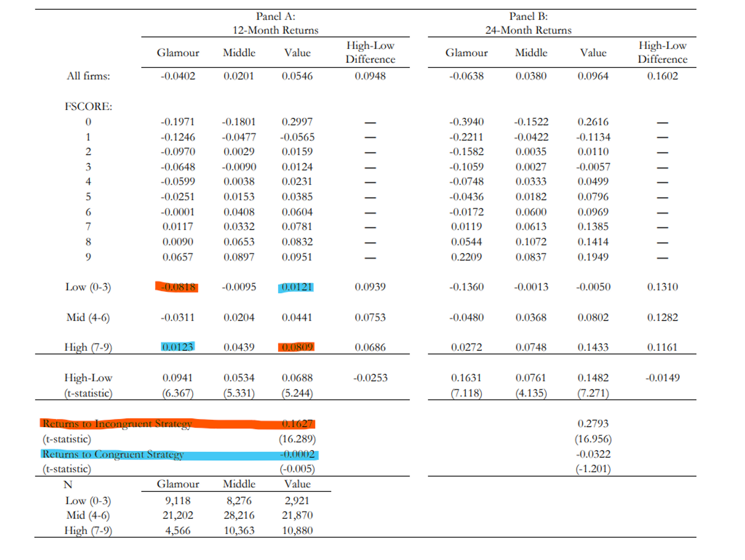745x560 pixels.
Task: Select count 28,216 in N table
Action: (239, 515)
